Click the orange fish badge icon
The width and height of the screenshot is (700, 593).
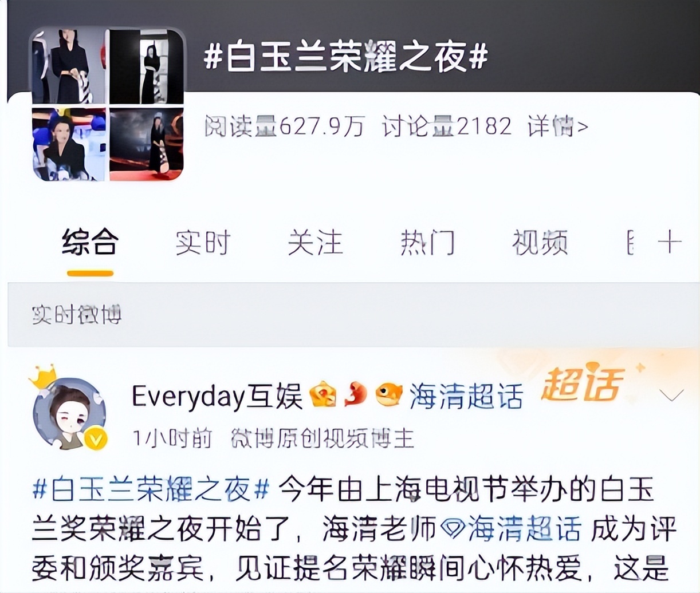click(389, 394)
